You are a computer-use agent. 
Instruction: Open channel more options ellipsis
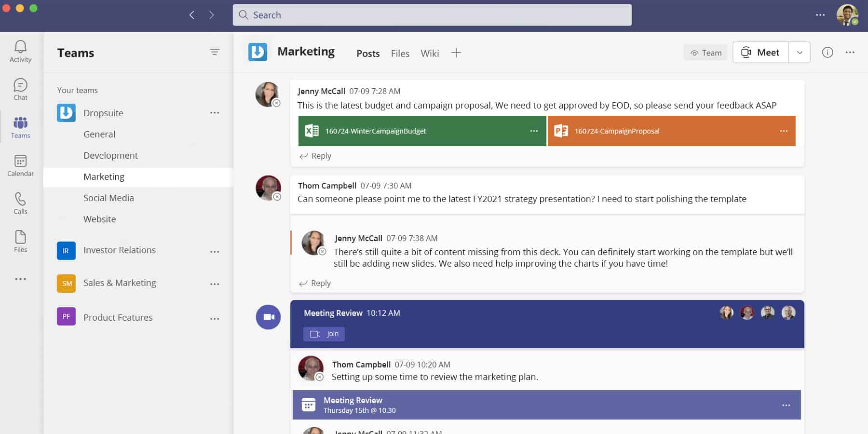(850, 53)
